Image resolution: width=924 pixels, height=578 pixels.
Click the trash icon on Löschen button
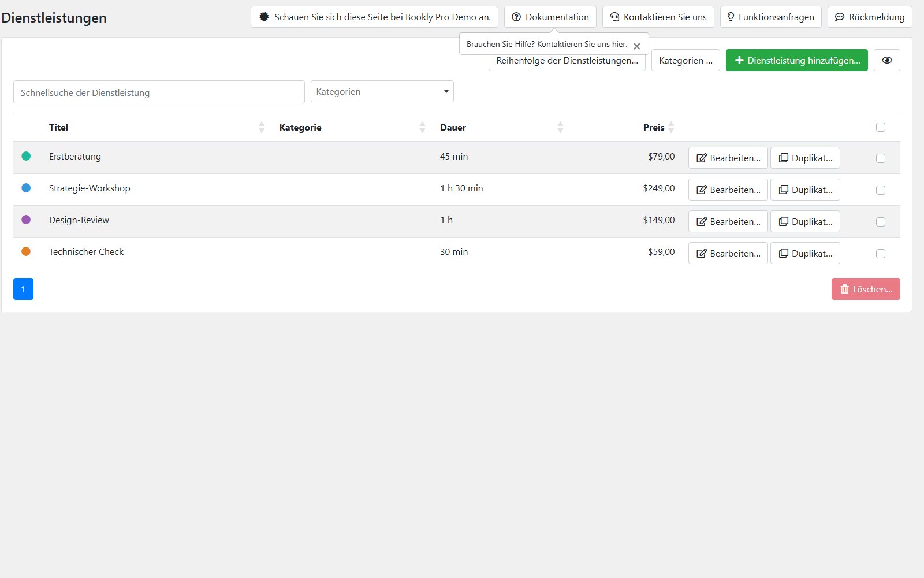click(844, 289)
